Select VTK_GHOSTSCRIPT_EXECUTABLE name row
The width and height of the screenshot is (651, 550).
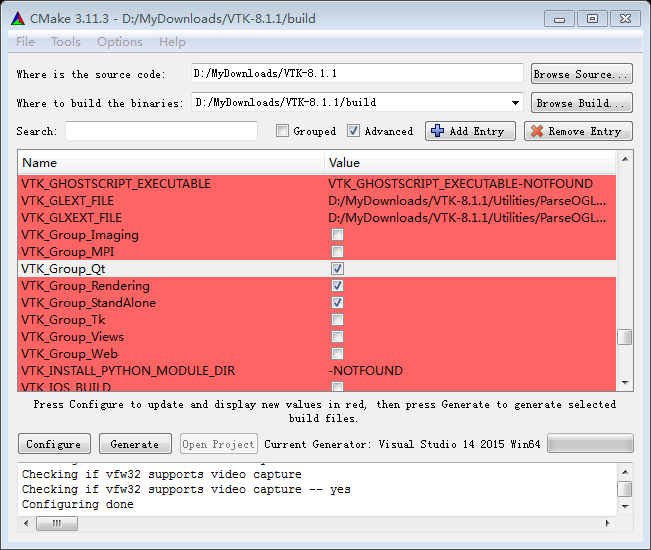(x=116, y=183)
